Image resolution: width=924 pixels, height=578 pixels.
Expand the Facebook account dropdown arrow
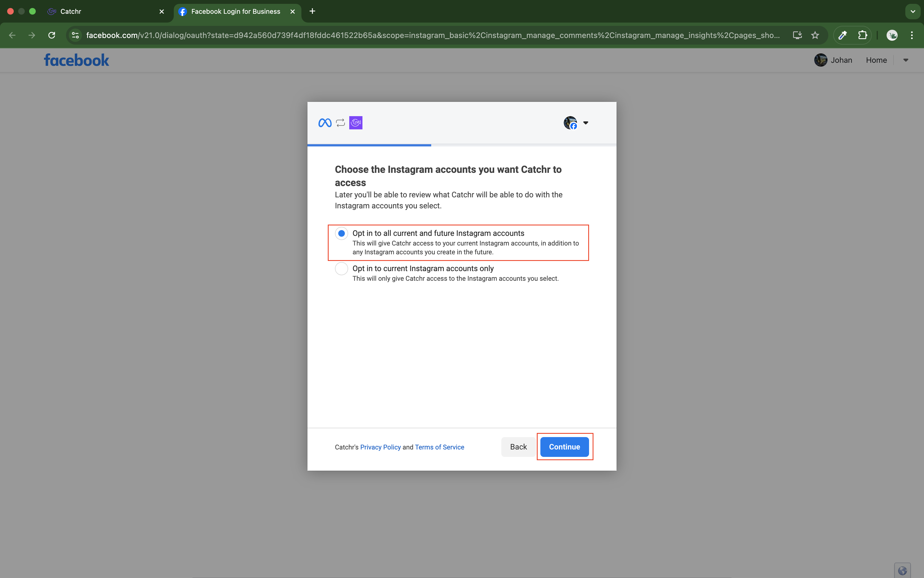pos(906,60)
